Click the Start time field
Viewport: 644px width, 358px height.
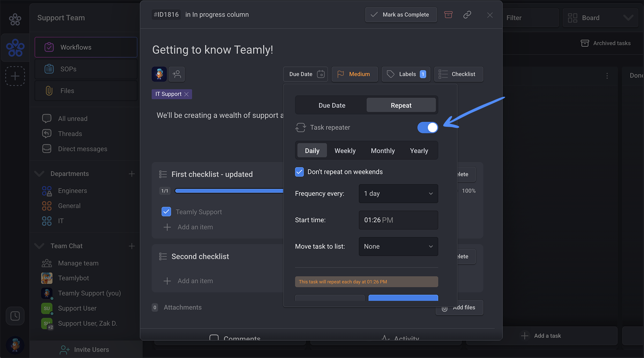click(x=398, y=220)
